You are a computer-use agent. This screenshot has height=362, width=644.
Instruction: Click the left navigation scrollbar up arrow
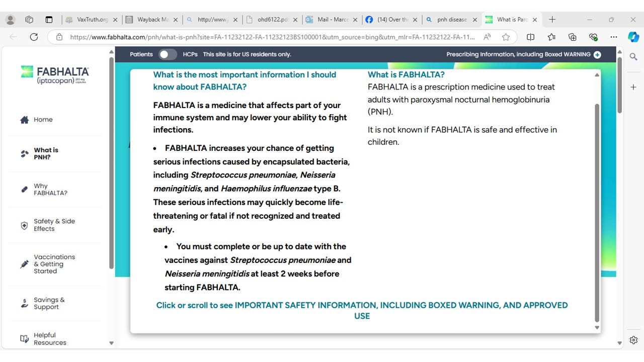click(x=111, y=51)
